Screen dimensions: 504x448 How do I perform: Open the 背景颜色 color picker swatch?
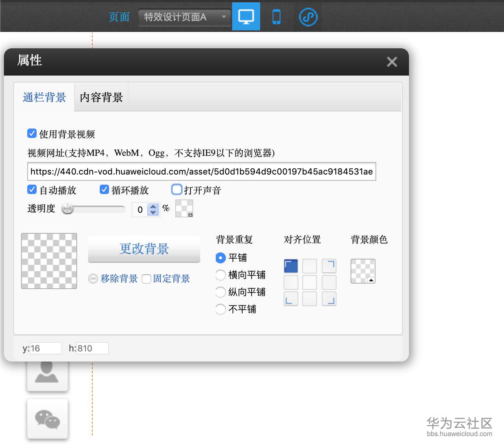pyautogui.click(x=363, y=271)
